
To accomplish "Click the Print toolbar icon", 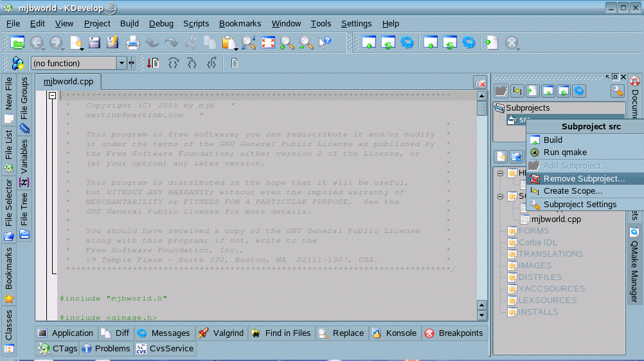I will [132, 43].
